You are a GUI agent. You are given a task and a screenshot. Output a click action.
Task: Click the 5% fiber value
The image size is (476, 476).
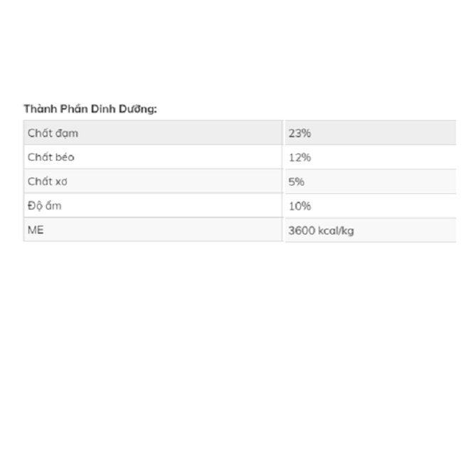pyautogui.click(x=297, y=181)
